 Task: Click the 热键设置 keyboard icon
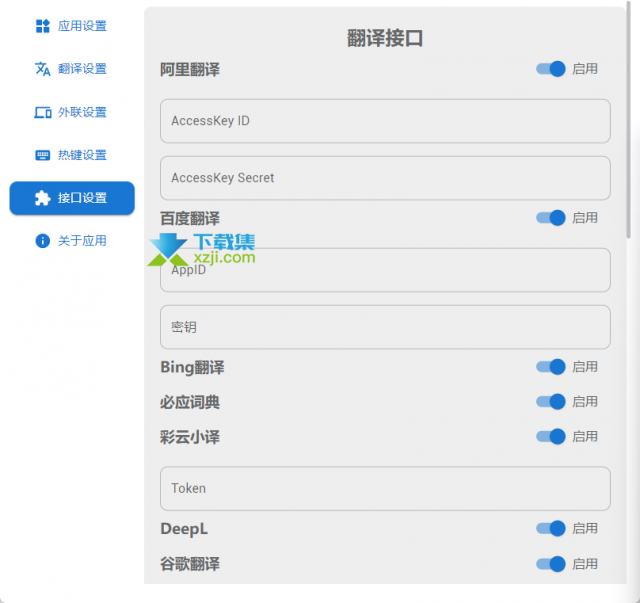[x=42, y=155]
